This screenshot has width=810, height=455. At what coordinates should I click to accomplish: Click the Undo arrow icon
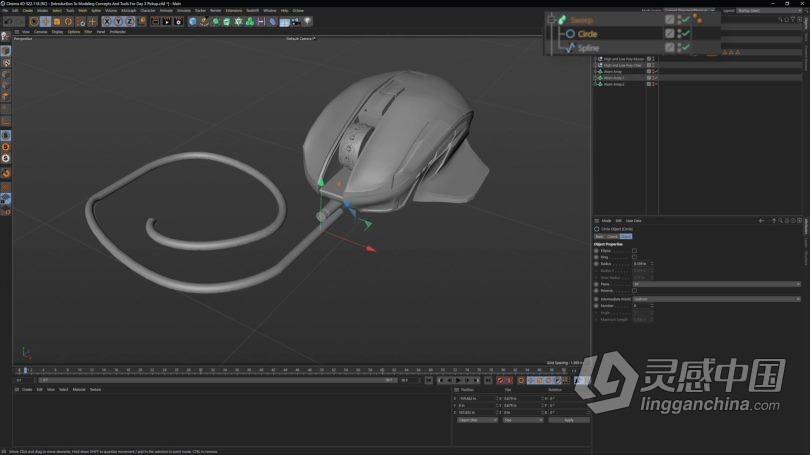point(8,22)
